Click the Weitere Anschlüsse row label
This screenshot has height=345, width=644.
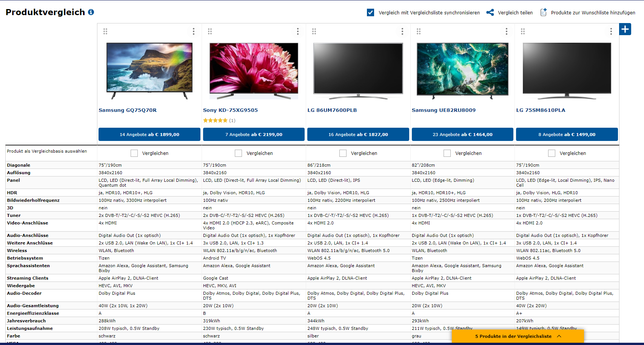[x=30, y=243]
